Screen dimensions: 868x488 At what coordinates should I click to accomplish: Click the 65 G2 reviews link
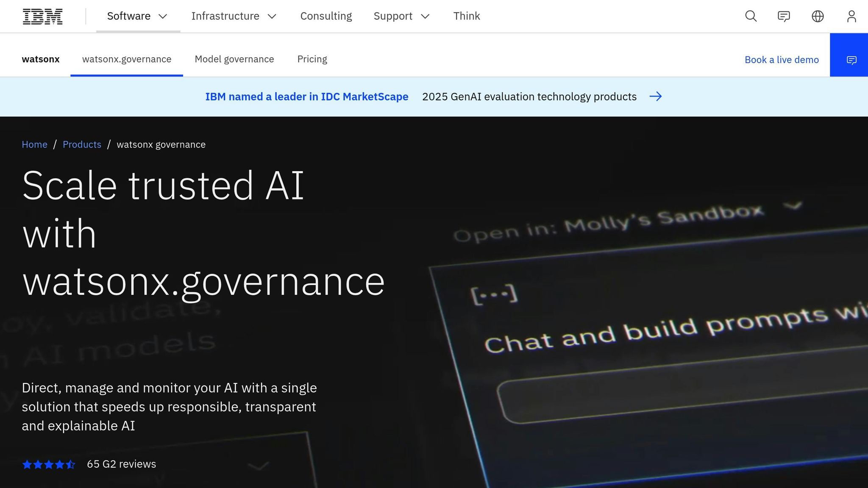coord(121,464)
